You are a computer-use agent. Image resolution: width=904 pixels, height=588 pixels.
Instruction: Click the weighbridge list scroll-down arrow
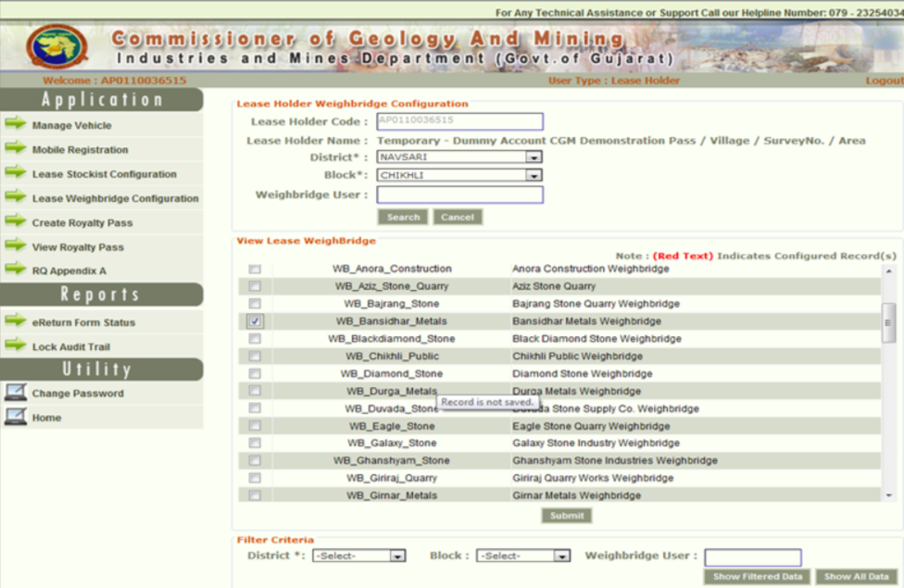point(888,495)
